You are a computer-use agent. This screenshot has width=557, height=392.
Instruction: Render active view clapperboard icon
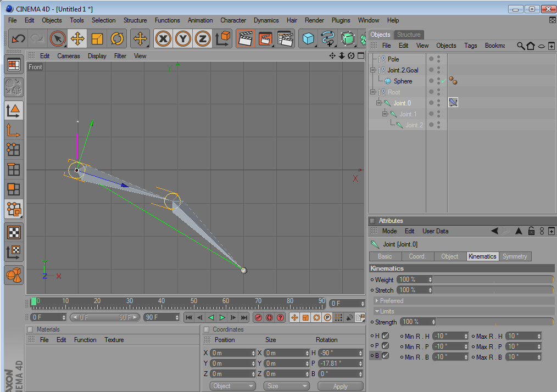246,38
